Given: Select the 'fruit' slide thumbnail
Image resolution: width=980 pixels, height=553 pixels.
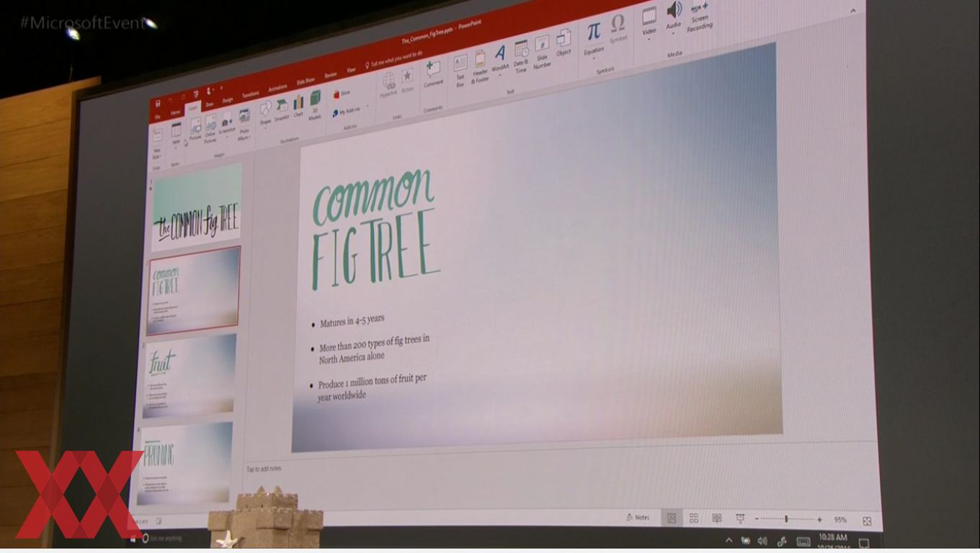Looking at the screenshot, I should click(x=190, y=375).
